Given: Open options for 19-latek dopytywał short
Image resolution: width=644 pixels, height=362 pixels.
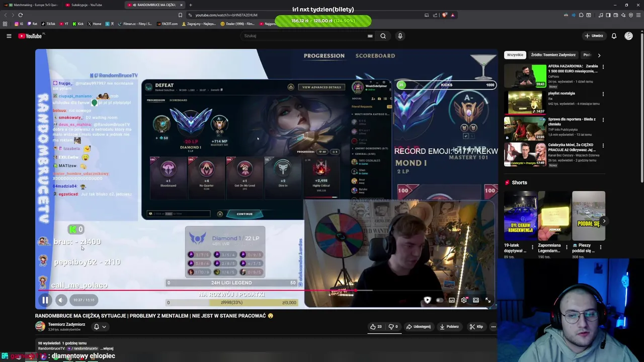Looking at the screenshot, I should tap(532, 247).
